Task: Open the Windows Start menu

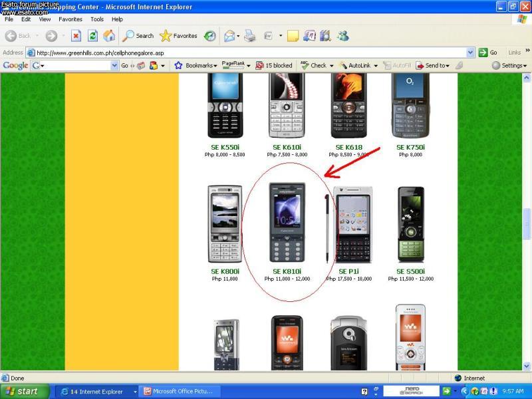Action: [x=25, y=392]
